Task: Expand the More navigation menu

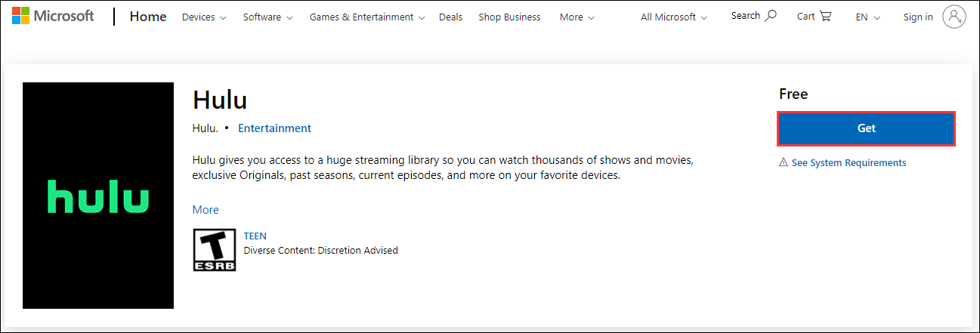Action: tap(577, 17)
